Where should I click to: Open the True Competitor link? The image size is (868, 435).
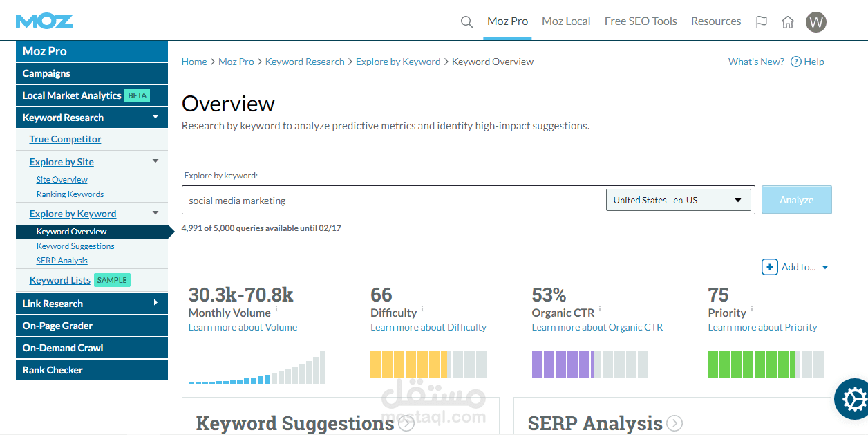pyautogui.click(x=65, y=139)
